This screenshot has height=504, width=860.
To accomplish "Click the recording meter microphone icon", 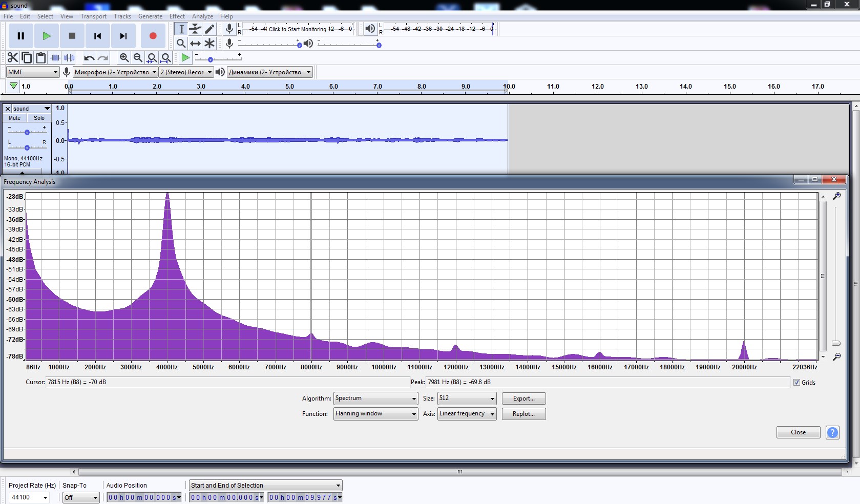I will [229, 29].
